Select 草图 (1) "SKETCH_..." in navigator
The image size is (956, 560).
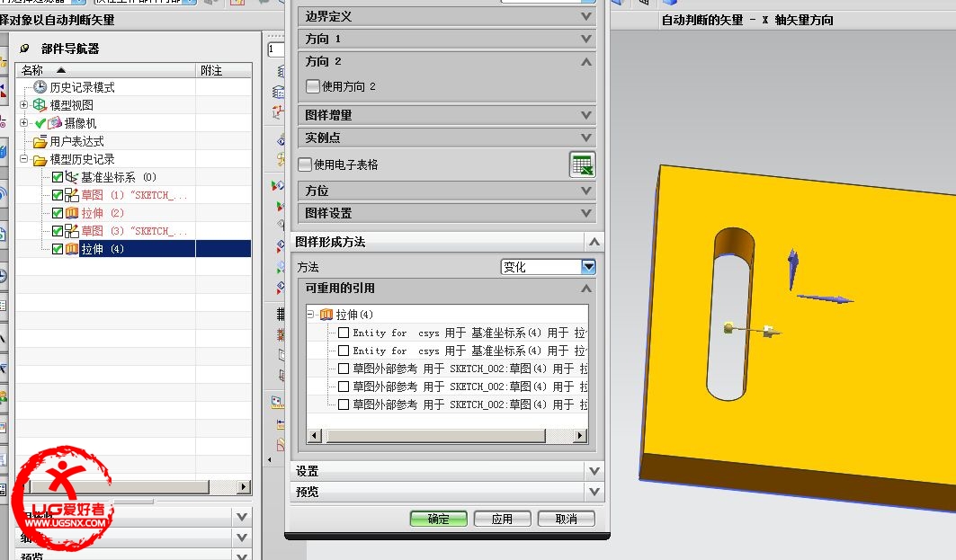[x=133, y=195]
